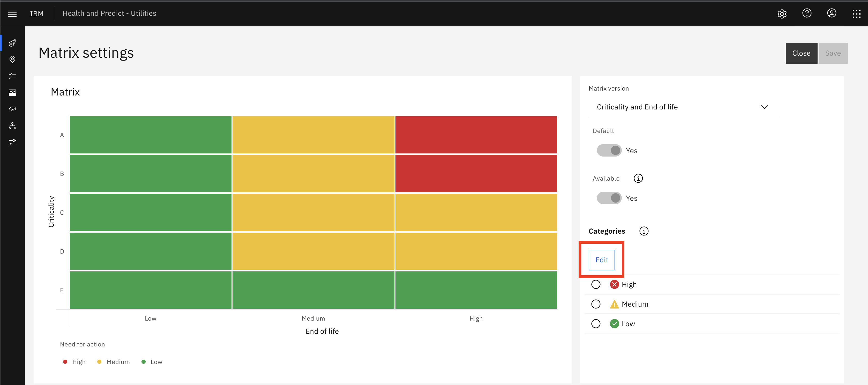Select matrix cell row A, High column
868x385 pixels.
coord(476,135)
